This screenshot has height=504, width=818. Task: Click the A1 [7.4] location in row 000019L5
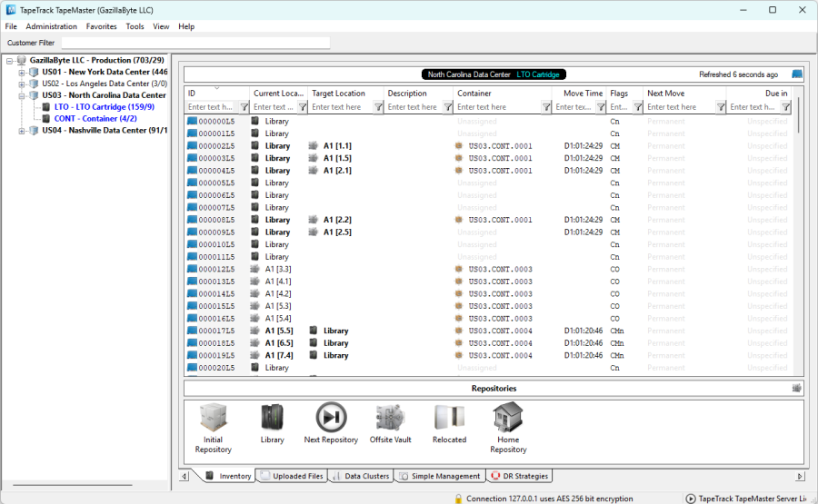[x=279, y=355]
